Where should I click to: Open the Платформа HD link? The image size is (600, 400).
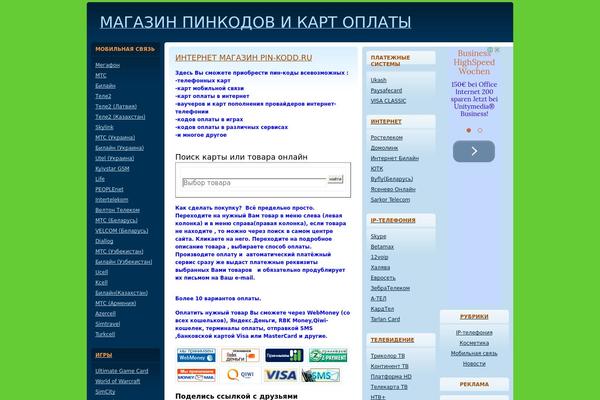tap(391, 376)
